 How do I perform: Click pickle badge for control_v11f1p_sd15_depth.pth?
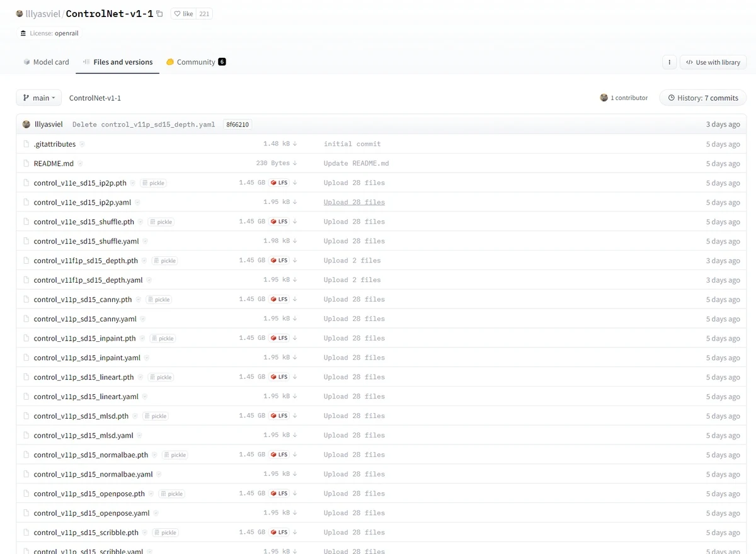[x=164, y=261]
